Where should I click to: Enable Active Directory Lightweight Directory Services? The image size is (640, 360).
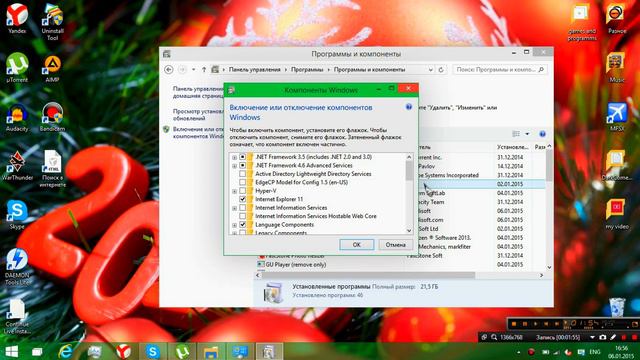click(x=242, y=174)
